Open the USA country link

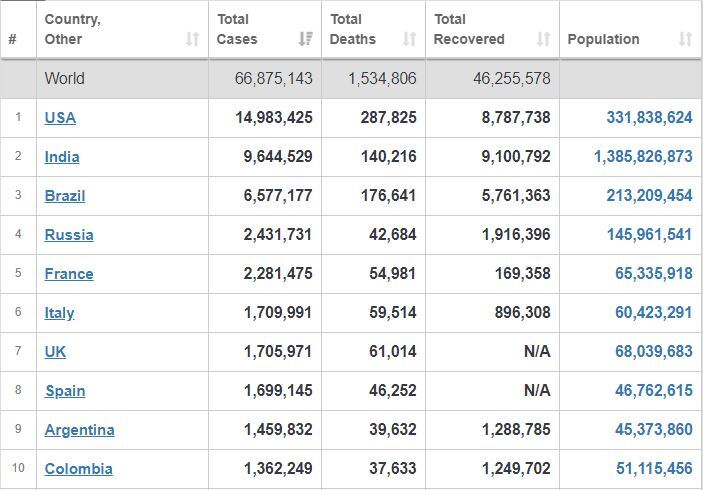60,117
